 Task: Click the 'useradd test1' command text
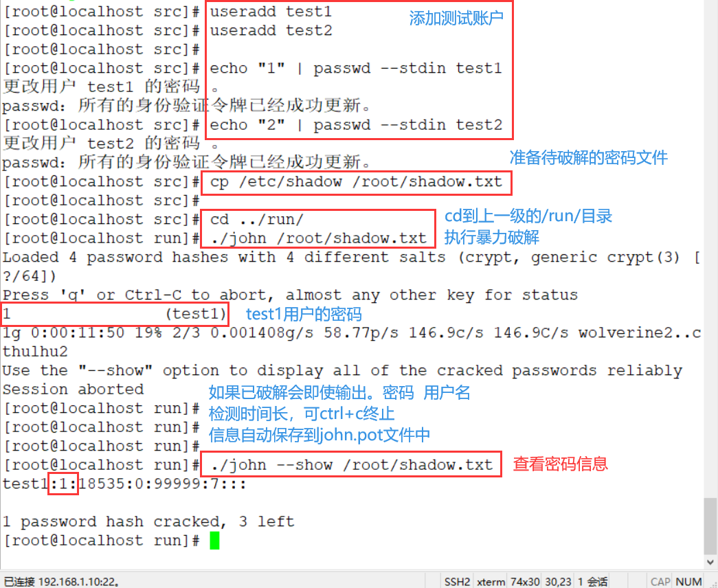[x=271, y=12]
